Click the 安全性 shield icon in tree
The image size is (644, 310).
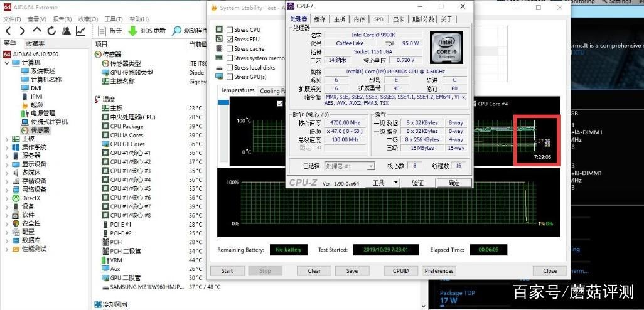16,223
